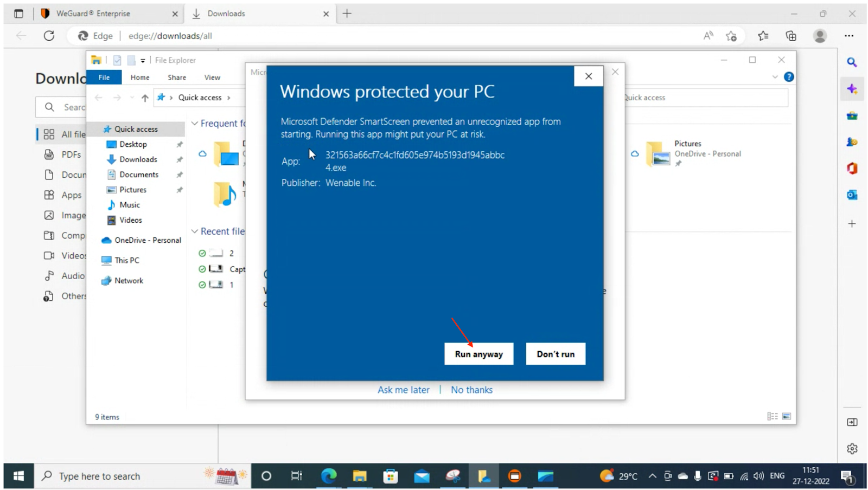
Task: Click Run anyway in SmartScreen dialog
Action: (x=478, y=354)
